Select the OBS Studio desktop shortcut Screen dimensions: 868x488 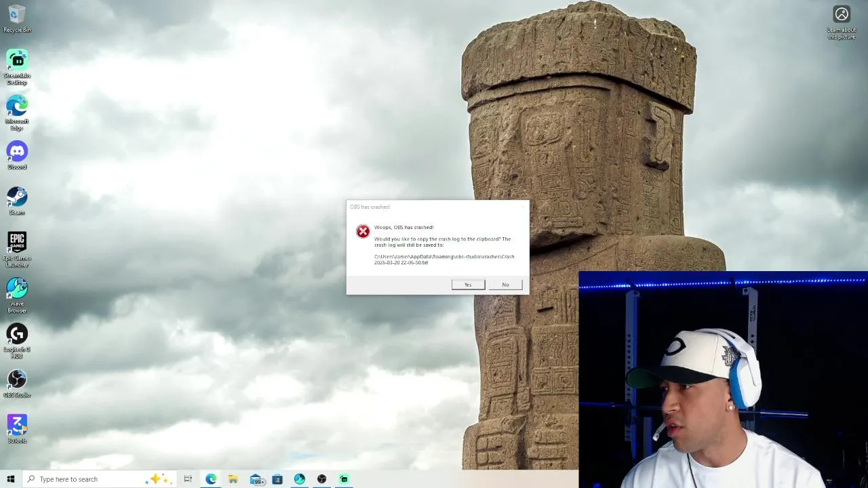pos(17,383)
